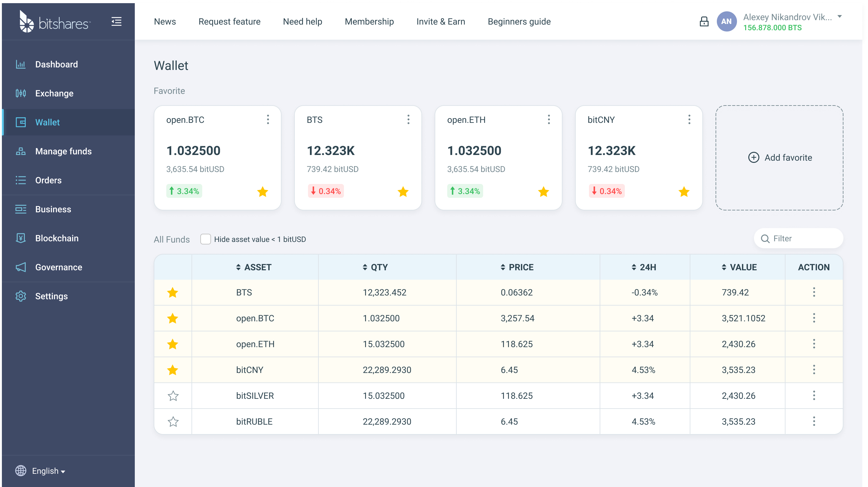Image resolution: width=868 pixels, height=487 pixels.
Task: Favorite bitSILVER using its star
Action: pyautogui.click(x=173, y=396)
